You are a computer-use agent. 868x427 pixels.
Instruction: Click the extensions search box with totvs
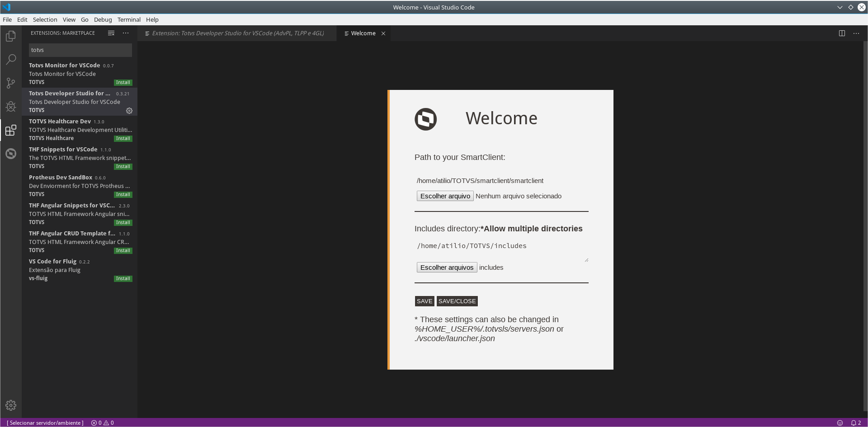[x=80, y=50]
